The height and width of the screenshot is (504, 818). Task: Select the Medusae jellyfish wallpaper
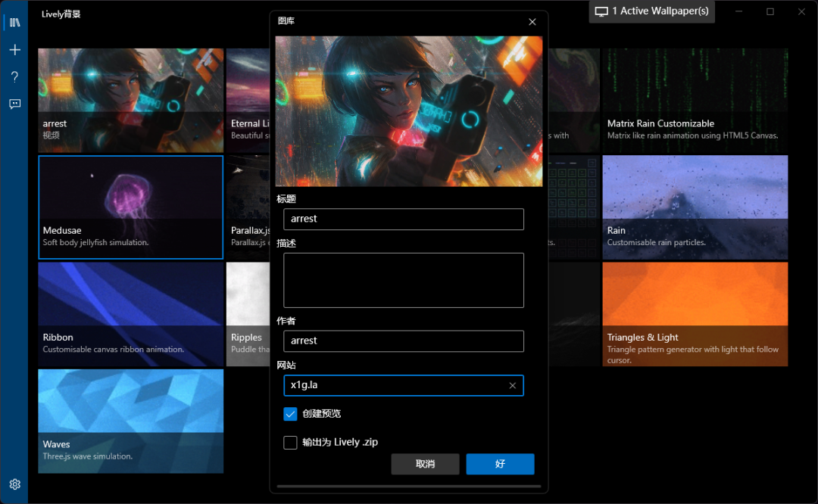coord(130,207)
